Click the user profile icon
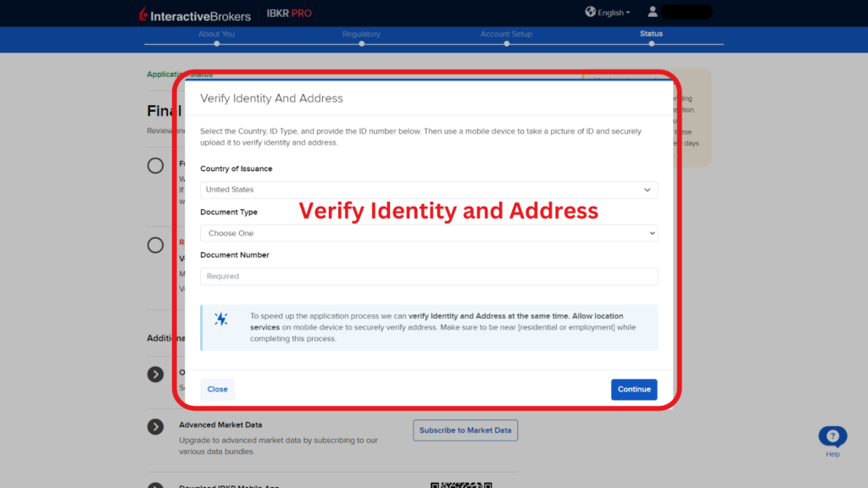 tap(653, 12)
